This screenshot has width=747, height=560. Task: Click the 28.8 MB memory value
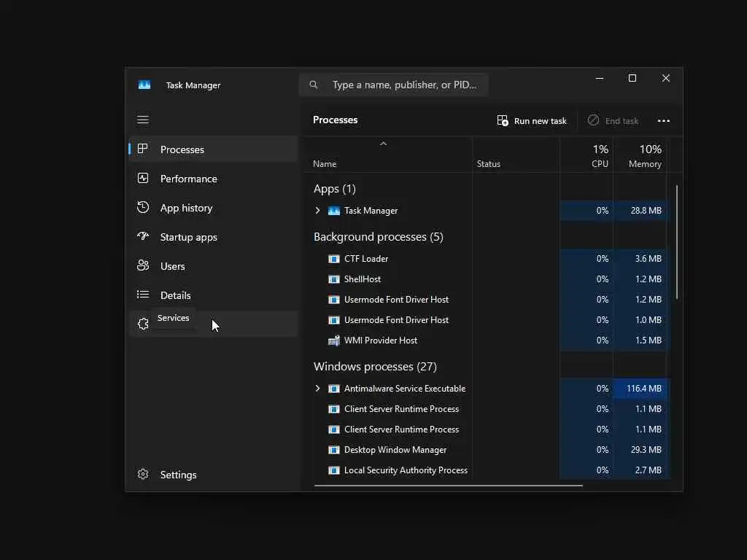(646, 211)
